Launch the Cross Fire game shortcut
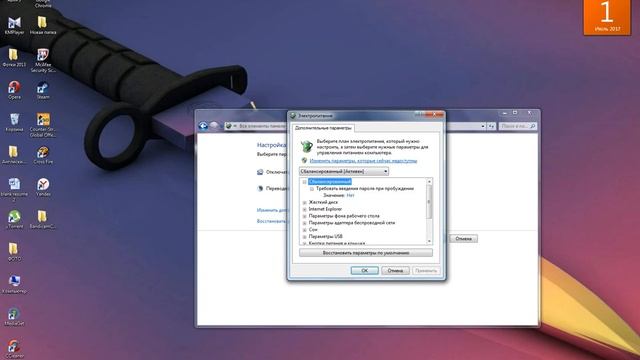Image resolution: width=640 pixels, height=360 pixels. point(43,155)
